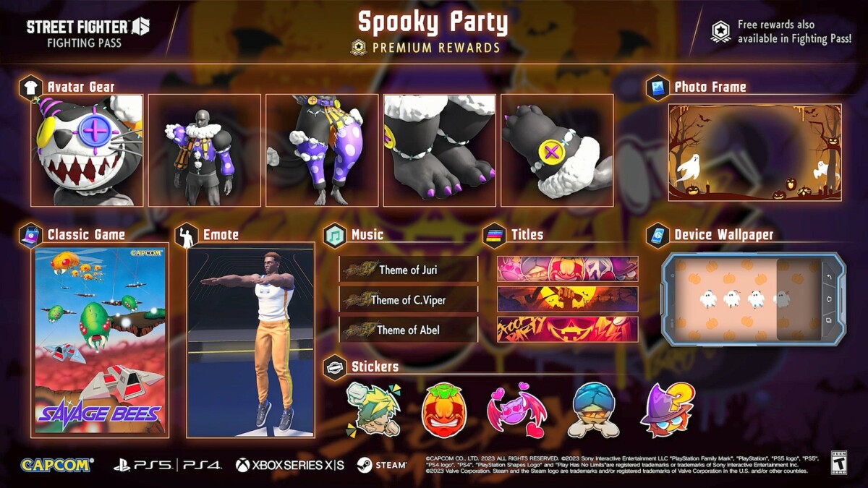
Task: Select the Spooky Party title banner
Action: [568, 330]
